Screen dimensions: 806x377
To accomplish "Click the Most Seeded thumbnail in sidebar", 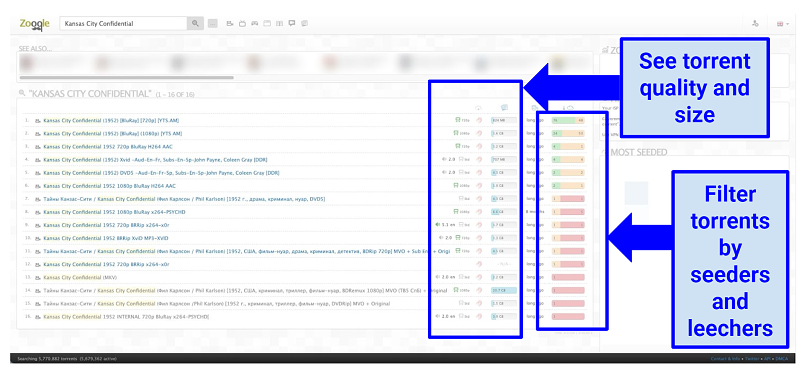I will 636,193.
